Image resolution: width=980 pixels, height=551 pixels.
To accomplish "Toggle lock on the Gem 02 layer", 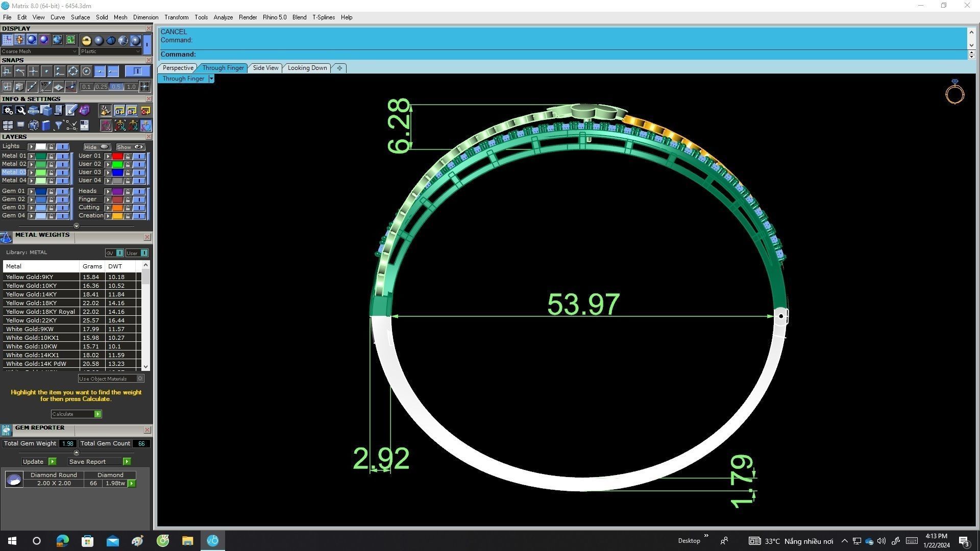I will coord(51,199).
